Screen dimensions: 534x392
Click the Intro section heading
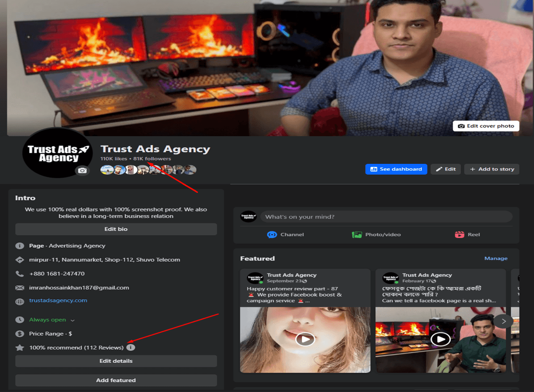tap(25, 198)
